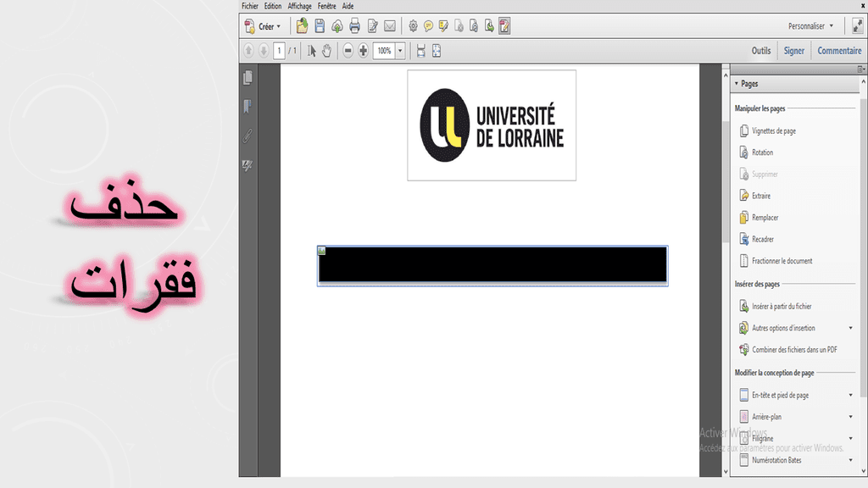Collapse the Pages panel section
868x488 pixels.
737,84
